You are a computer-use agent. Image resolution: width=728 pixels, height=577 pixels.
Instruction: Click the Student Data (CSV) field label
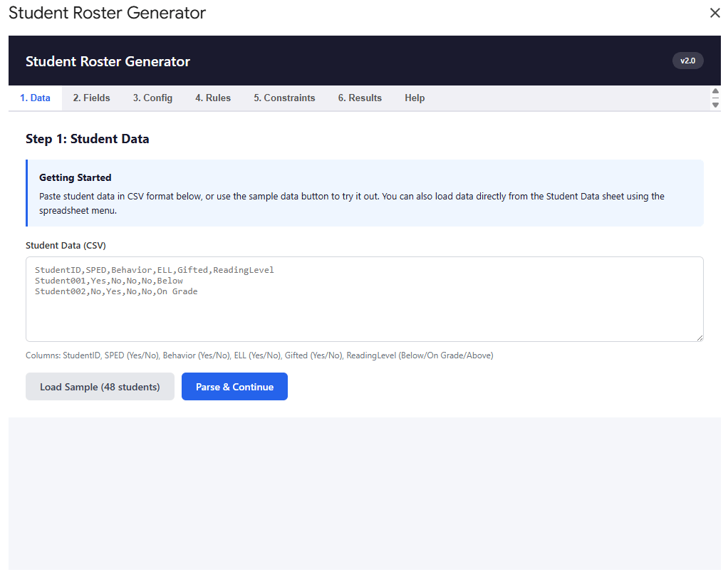(66, 246)
